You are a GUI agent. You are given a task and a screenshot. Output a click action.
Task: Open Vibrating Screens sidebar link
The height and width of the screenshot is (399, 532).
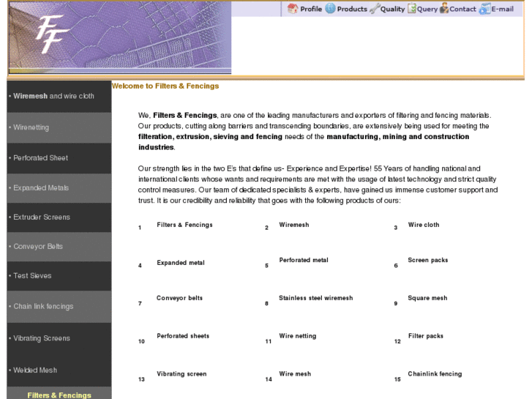point(59,338)
